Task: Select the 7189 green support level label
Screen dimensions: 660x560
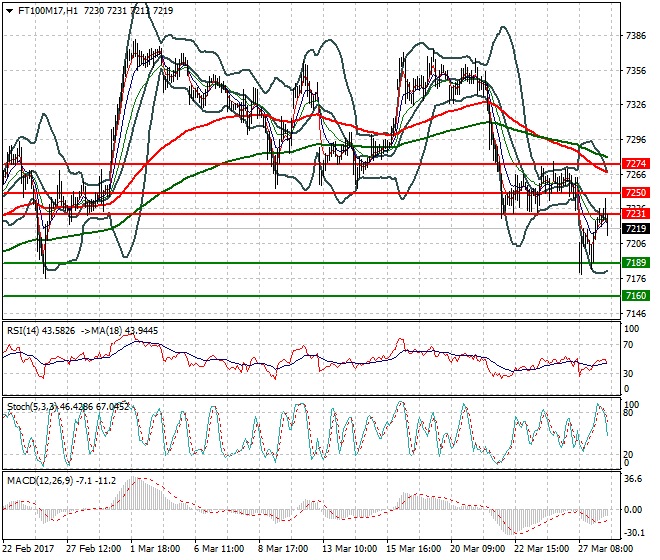Action: [x=635, y=263]
